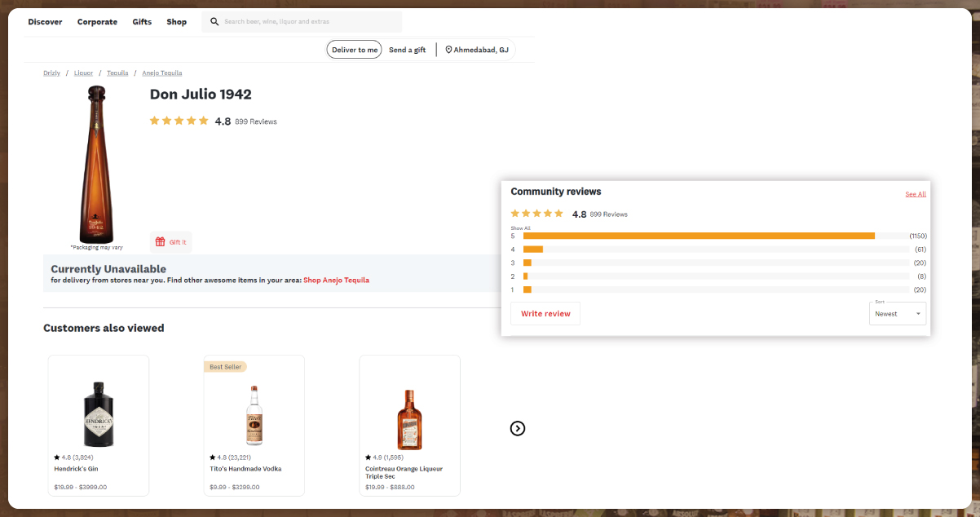Open the Cointreau Orange Liqueur bottle image
The image size is (980, 517).
(x=409, y=418)
